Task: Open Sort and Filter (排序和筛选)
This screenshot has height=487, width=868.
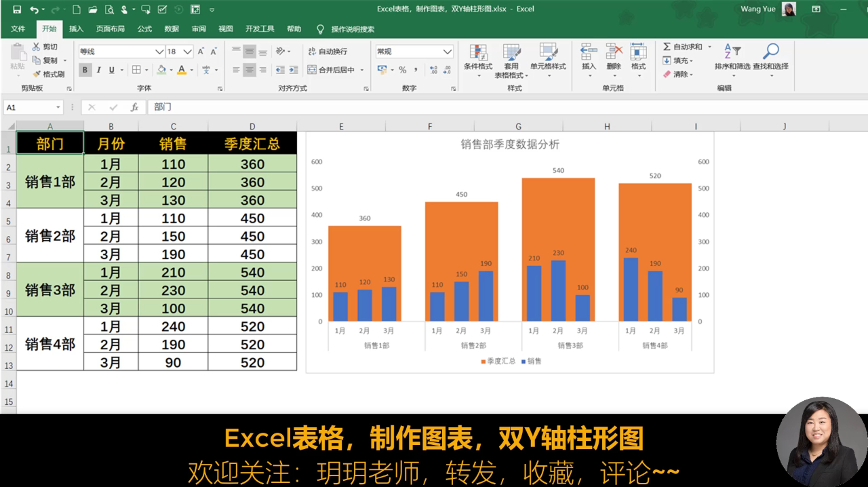Action: tap(732, 59)
